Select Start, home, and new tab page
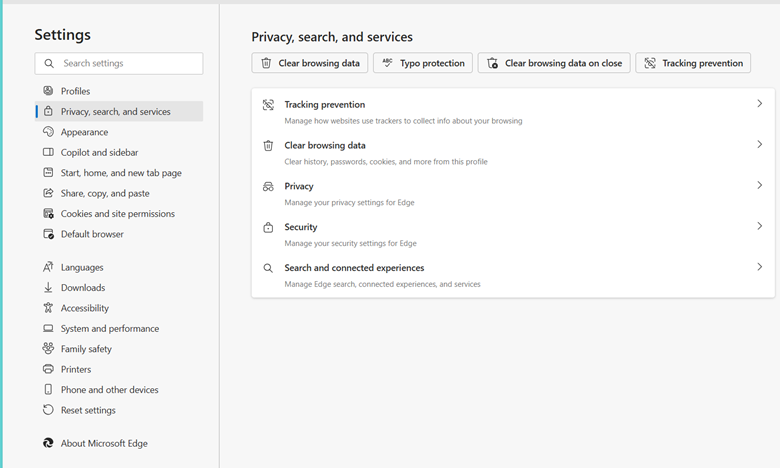The width and height of the screenshot is (780, 468). [x=121, y=173]
